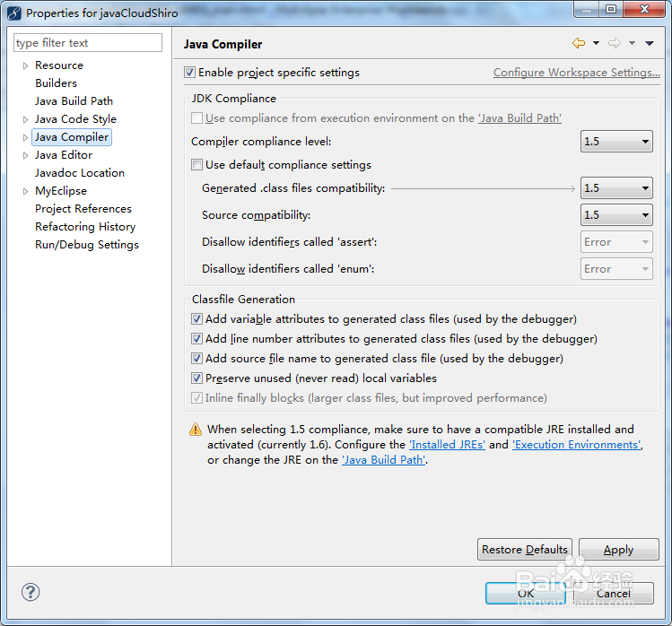The width and height of the screenshot is (672, 626).
Task: Click the Restore Defaults button
Action: pyautogui.click(x=525, y=549)
